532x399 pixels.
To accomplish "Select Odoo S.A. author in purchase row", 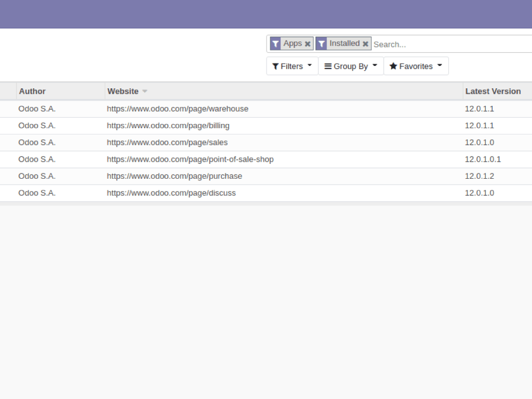I will (37, 177).
